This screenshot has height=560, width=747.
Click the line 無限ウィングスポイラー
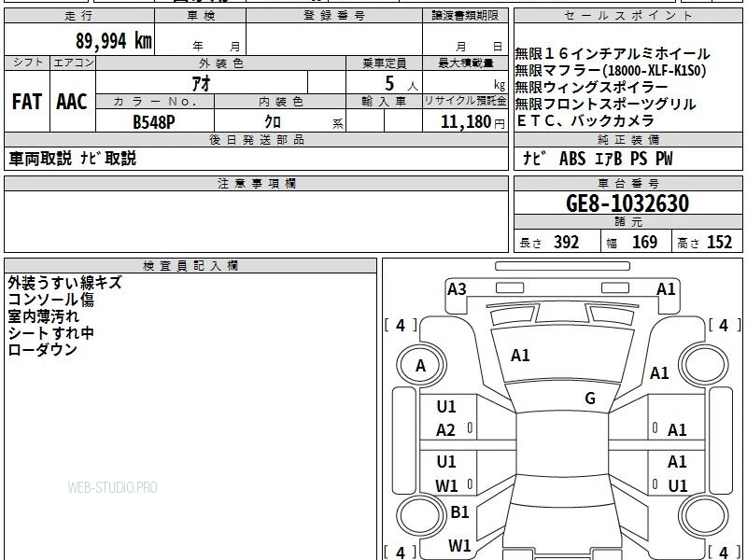click(x=592, y=87)
